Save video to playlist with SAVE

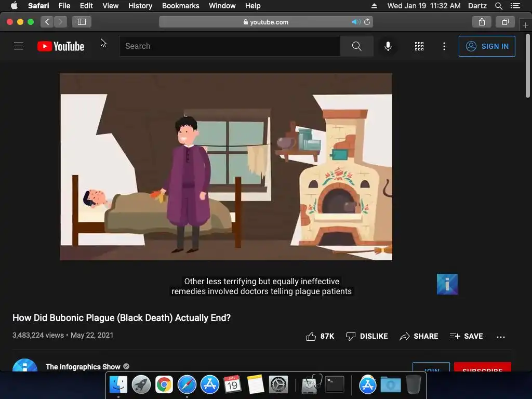(x=466, y=336)
